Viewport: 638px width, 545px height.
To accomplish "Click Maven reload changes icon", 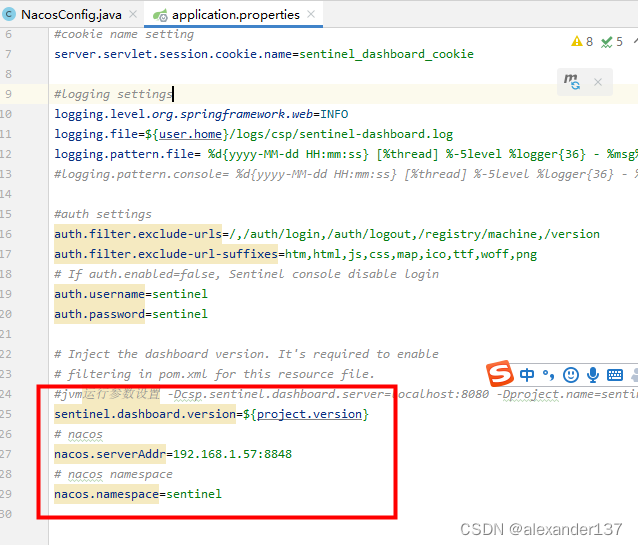I will pos(572,82).
